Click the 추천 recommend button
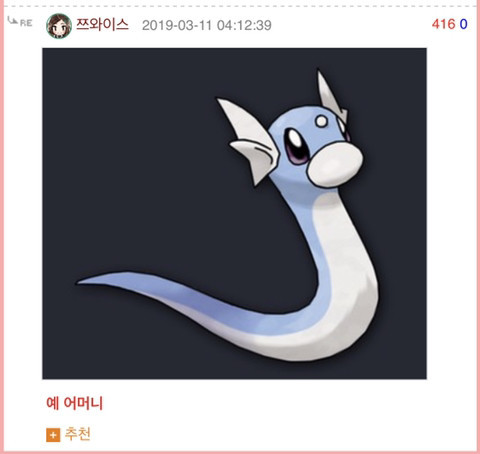480x454 pixels. click(77, 434)
